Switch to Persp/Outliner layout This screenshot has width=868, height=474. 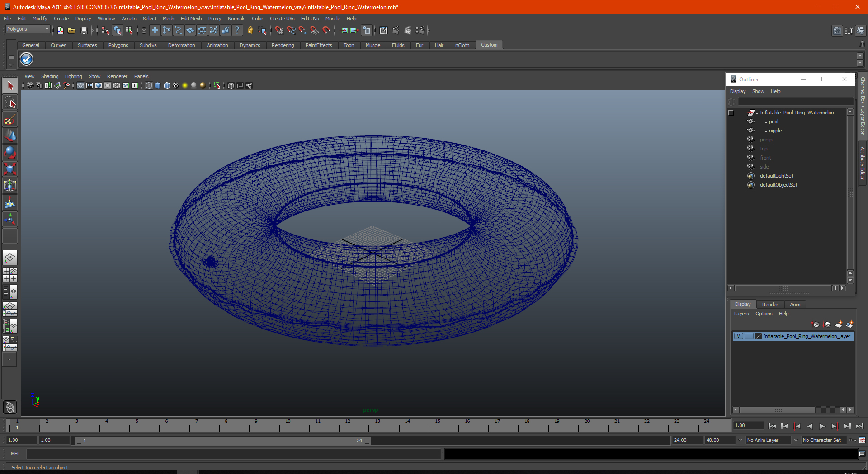10,292
